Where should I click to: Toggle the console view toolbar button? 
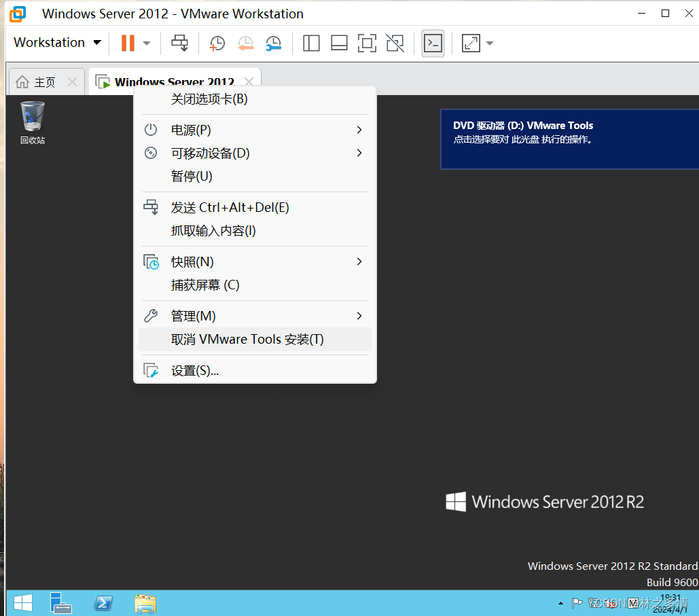coord(433,43)
